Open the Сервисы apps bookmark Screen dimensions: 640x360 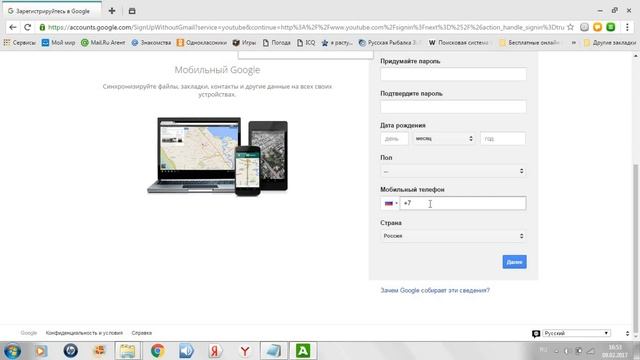pos(19,42)
